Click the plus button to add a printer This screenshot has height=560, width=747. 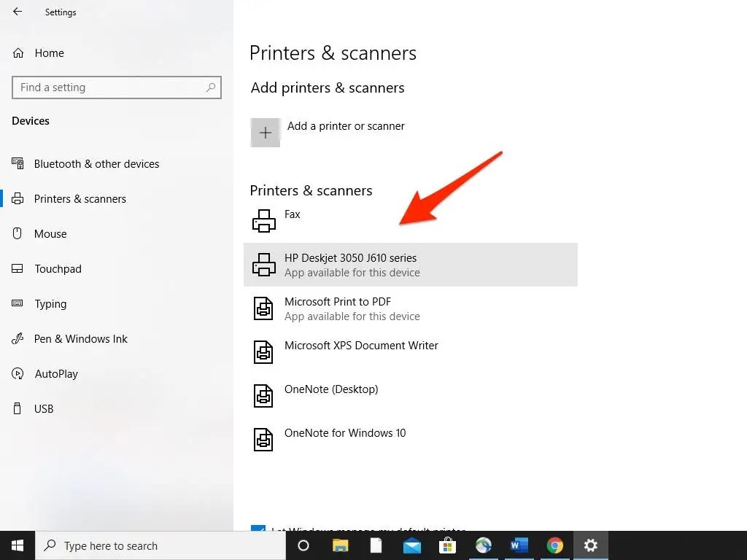[x=266, y=133]
